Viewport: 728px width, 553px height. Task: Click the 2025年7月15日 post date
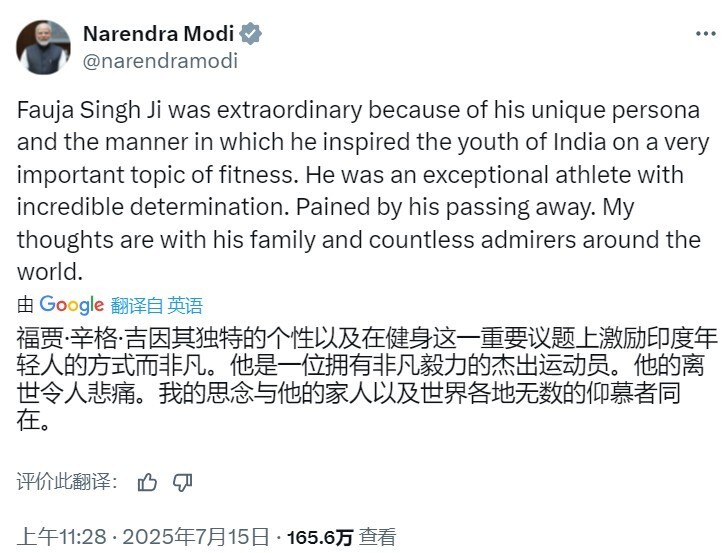point(195,537)
